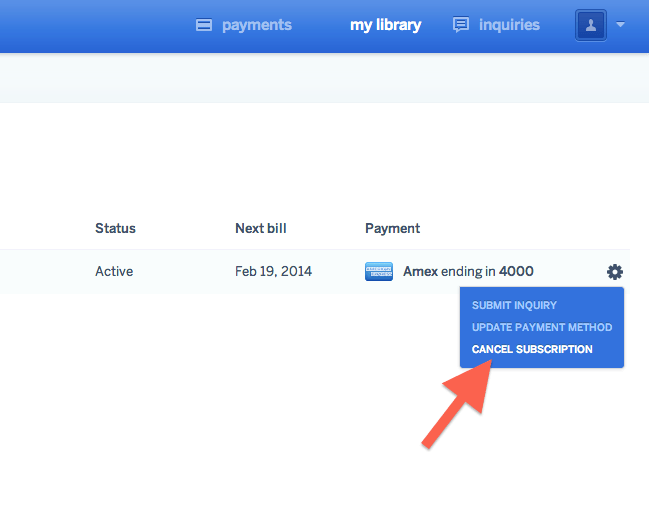649x512 pixels.
Task: Click the Amex ending in 4000 text
Action: (x=468, y=271)
